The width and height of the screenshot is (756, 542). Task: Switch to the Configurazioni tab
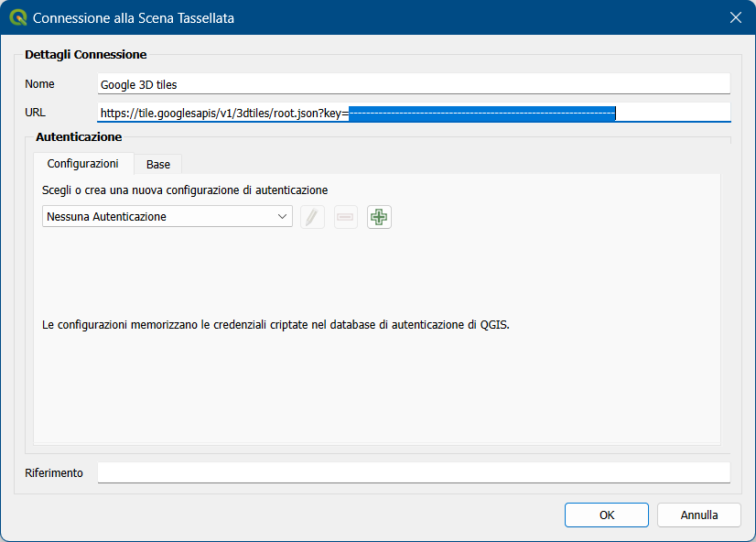click(83, 164)
